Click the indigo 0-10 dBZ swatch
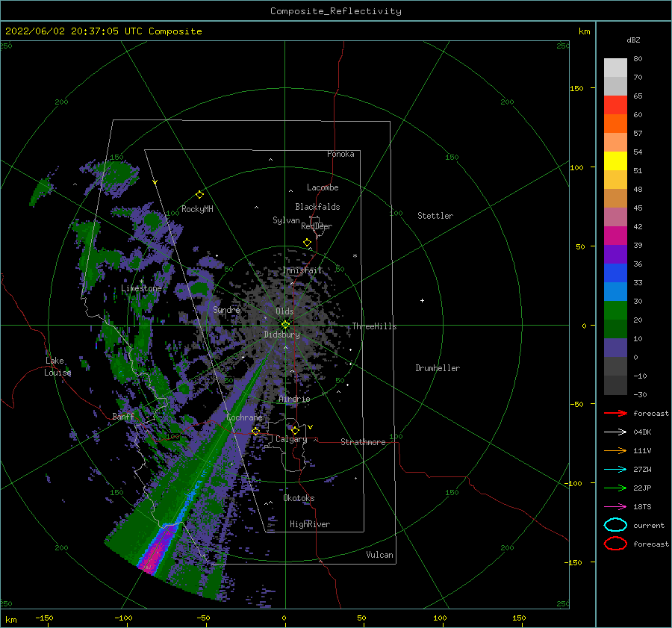The image size is (672, 628). [615, 348]
